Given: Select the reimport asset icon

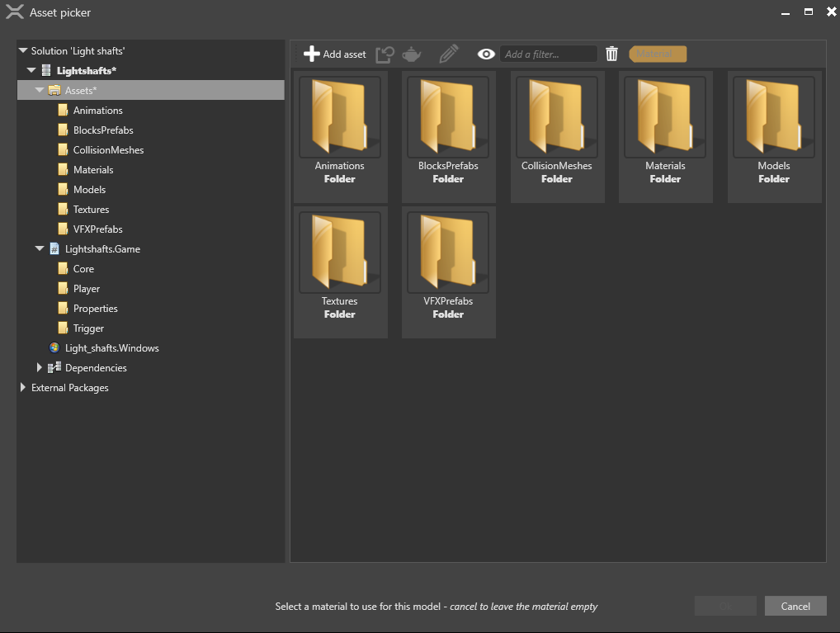Looking at the screenshot, I should (x=385, y=53).
